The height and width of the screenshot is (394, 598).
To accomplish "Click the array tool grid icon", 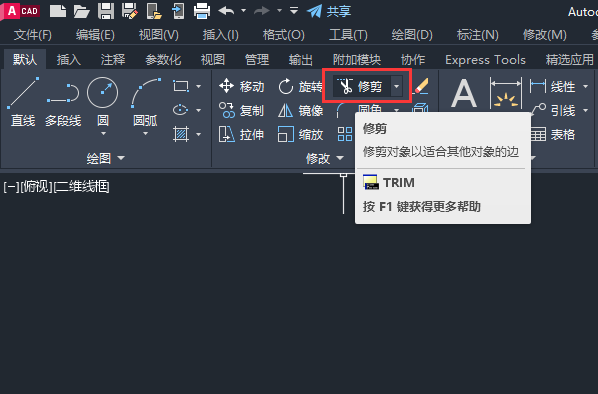I will (x=345, y=134).
